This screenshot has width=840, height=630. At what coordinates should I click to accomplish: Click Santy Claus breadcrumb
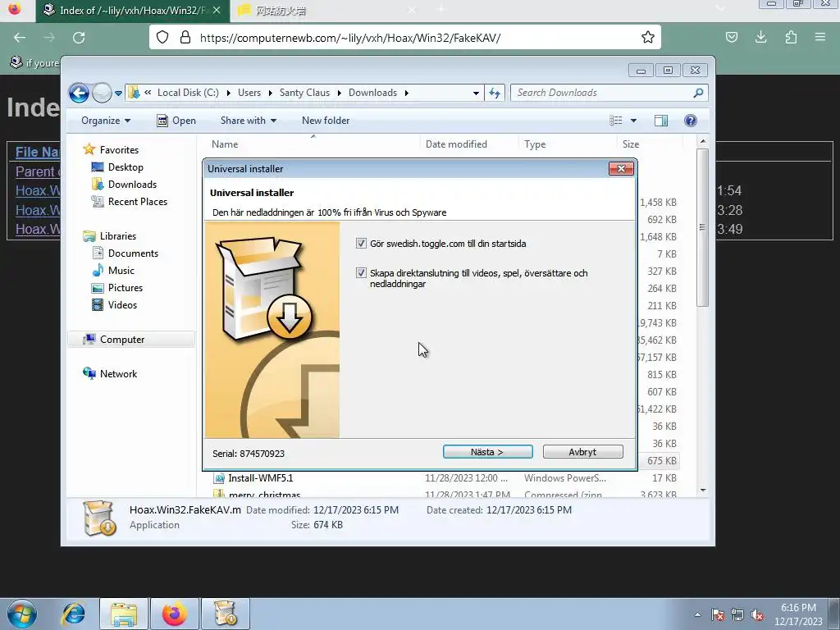click(304, 93)
